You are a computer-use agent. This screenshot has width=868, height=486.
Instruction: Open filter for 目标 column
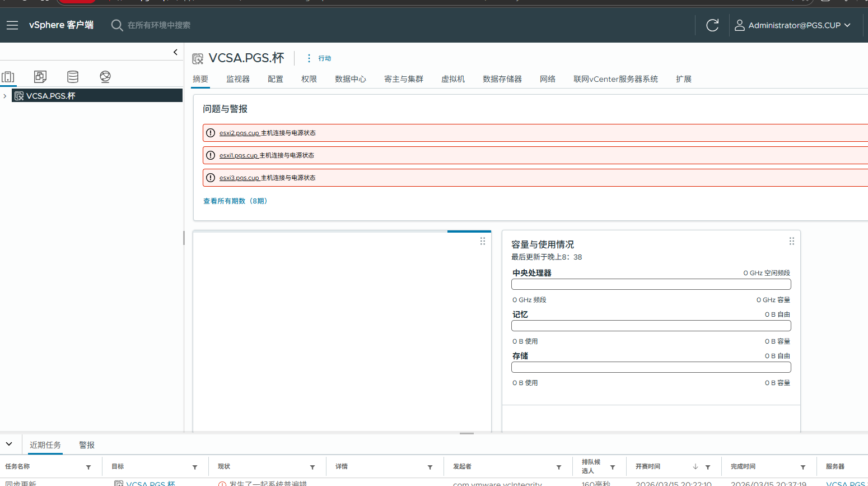(195, 467)
